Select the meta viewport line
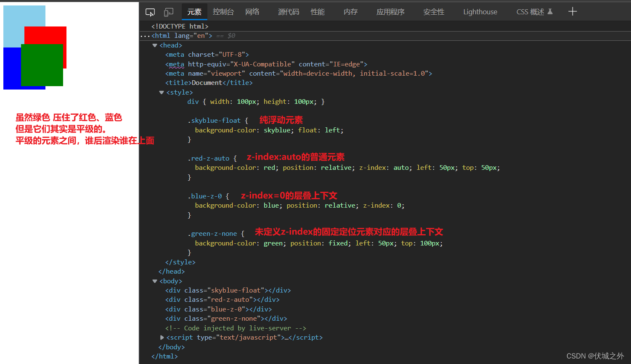 [x=299, y=74]
